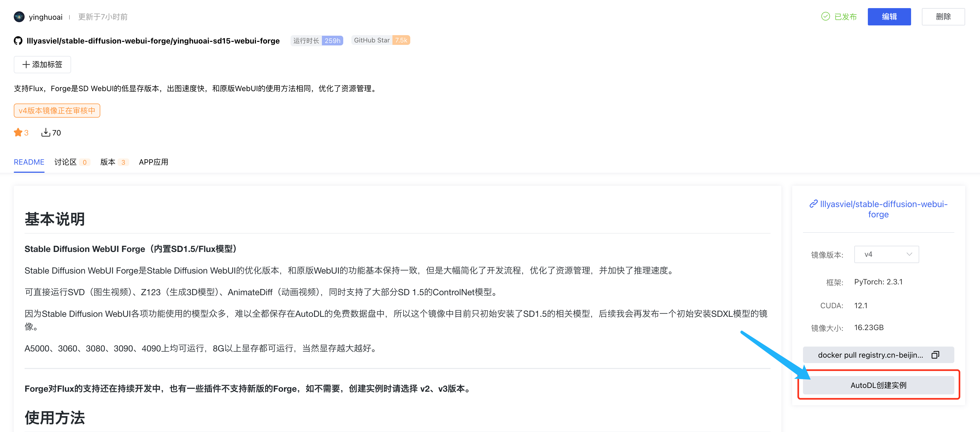This screenshot has height=432, width=980.
Task: Click the AutoDL创建实例 button
Action: (x=878, y=385)
